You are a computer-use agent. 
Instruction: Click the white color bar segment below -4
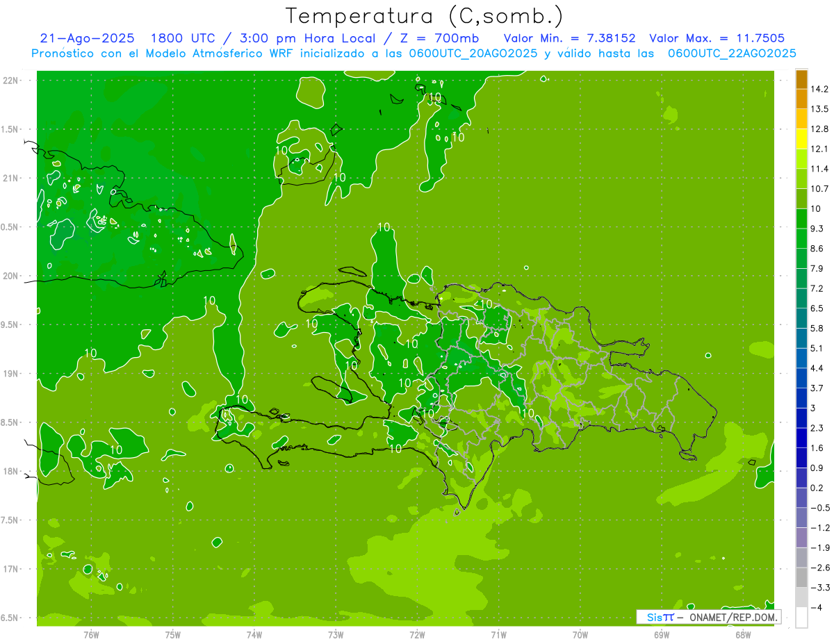[x=801, y=618]
